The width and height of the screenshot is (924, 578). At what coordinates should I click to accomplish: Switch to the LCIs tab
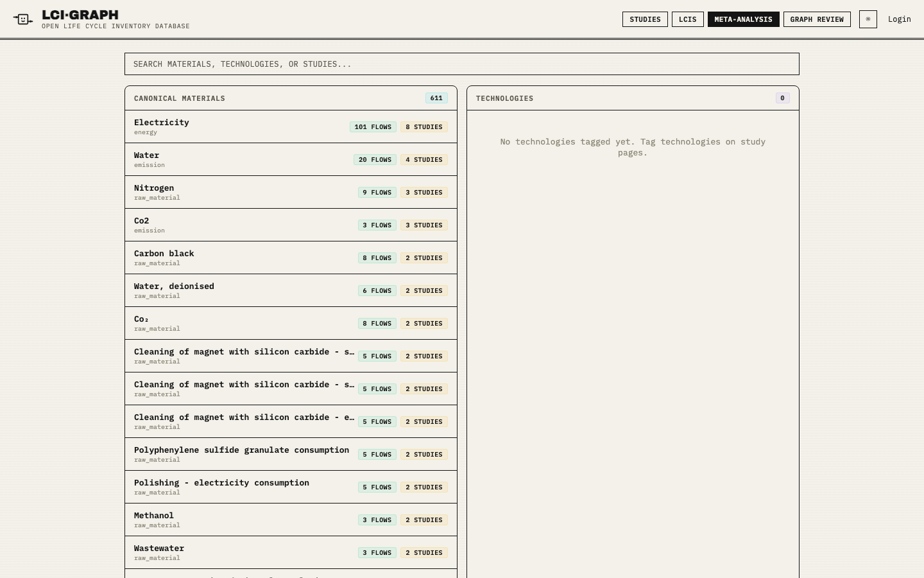pyautogui.click(x=688, y=19)
